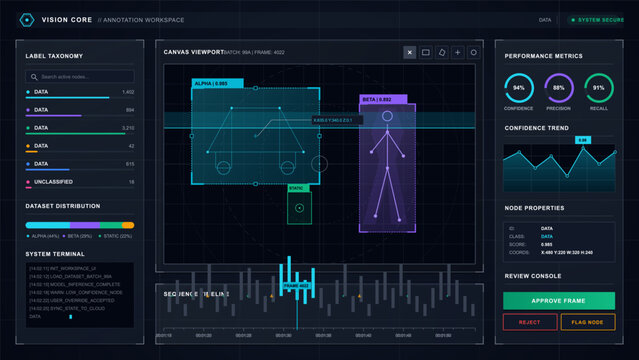This screenshot has width=639, height=360.
Task: Click the LOAD_DATASET_BATCH_99A terminal line
Action: (x=71, y=276)
